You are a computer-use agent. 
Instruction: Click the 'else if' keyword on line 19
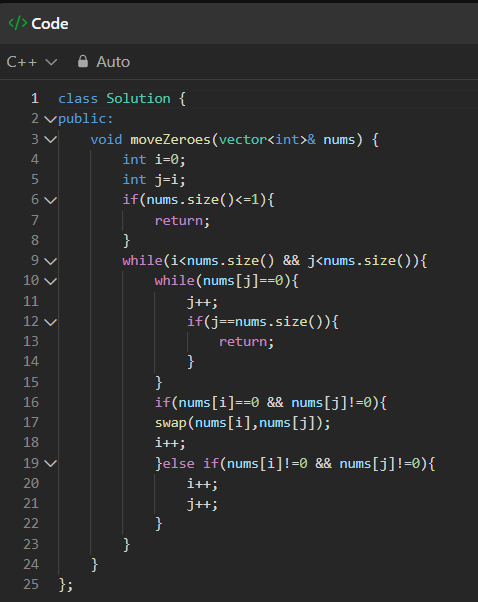pyautogui.click(x=191, y=463)
